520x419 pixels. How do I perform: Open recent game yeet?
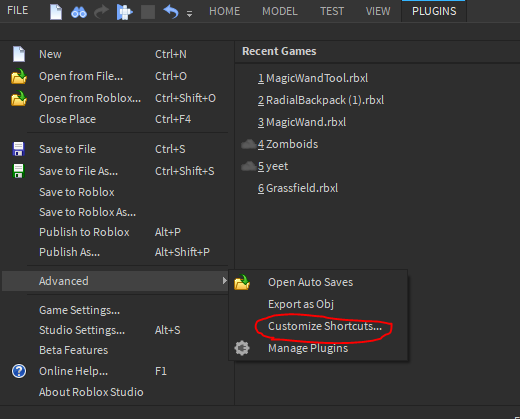click(273, 166)
